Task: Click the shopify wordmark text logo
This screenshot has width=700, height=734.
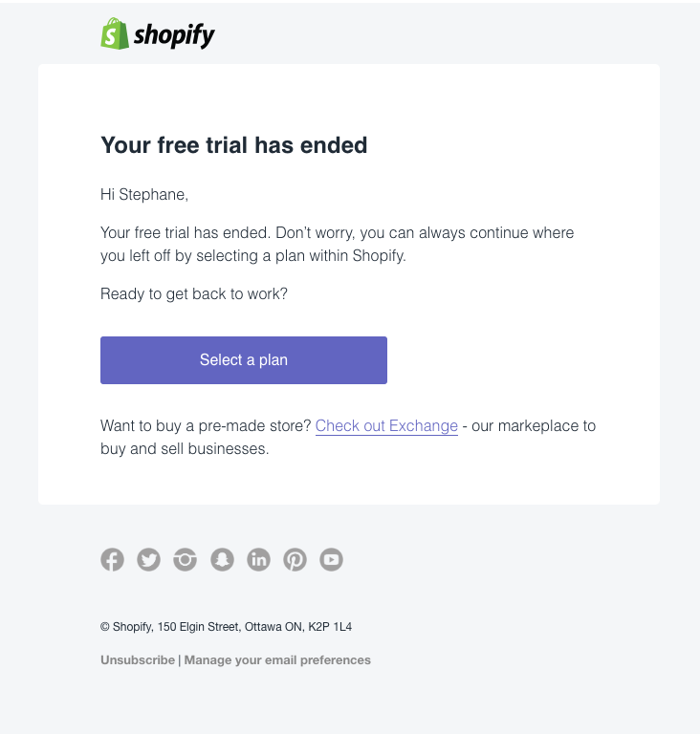Action: (x=174, y=35)
